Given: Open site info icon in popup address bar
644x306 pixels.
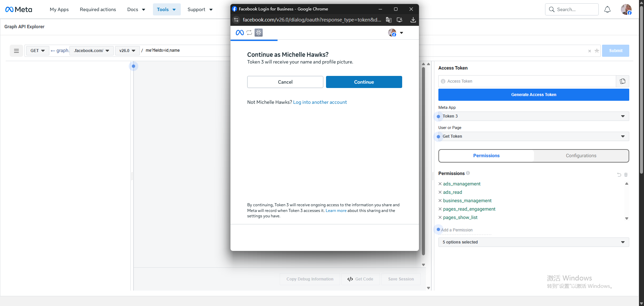Looking at the screenshot, I should (x=236, y=20).
